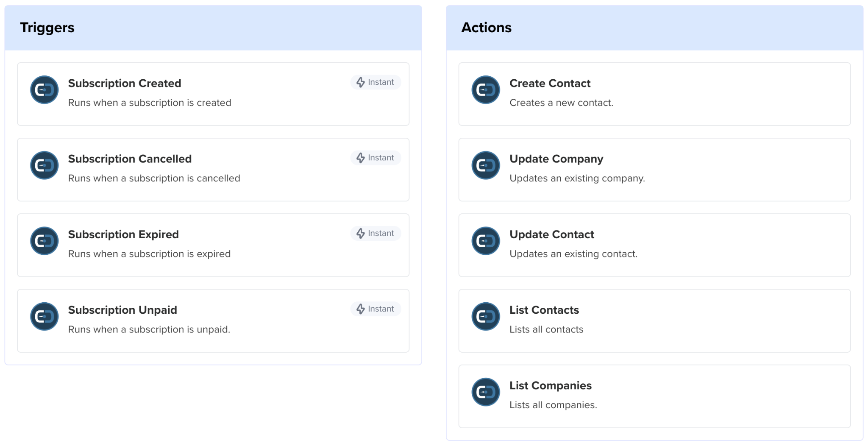Click the Instant badge on Subscription Cancelled

[376, 158]
